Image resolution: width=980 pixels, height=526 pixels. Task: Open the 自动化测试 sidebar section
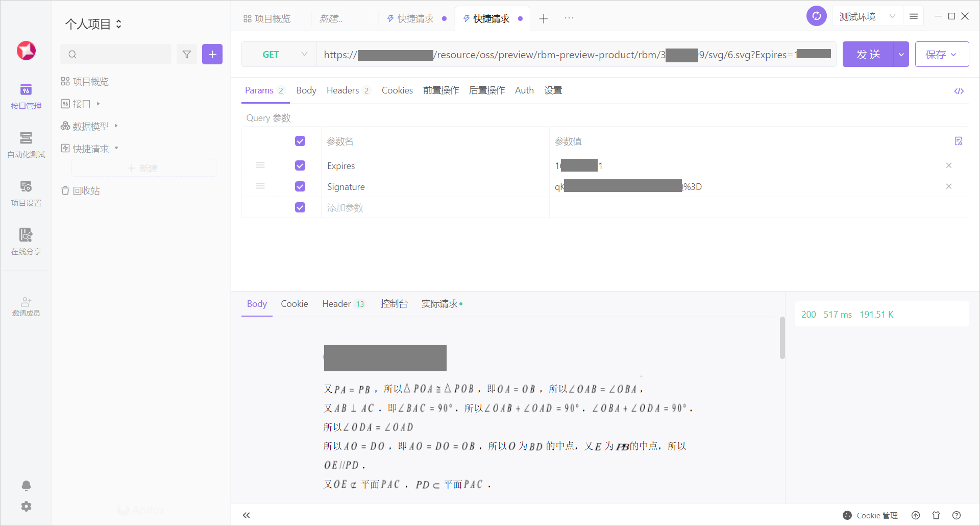[26, 145]
